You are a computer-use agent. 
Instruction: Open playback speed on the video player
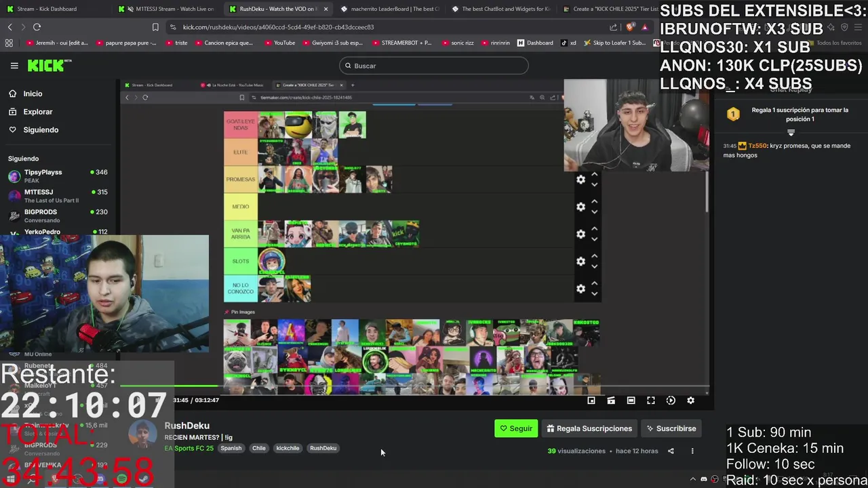pos(671,401)
